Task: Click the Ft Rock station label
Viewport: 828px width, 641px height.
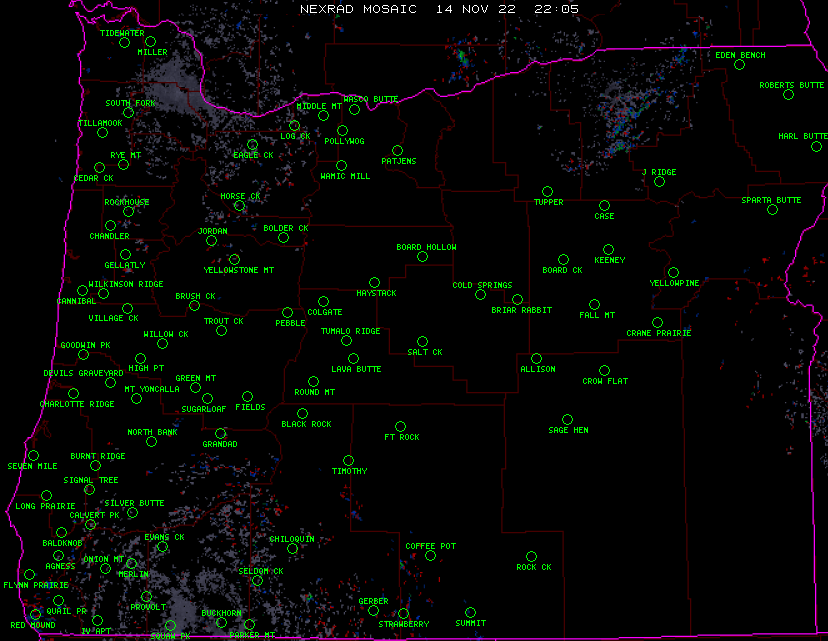Action: coord(402,438)
